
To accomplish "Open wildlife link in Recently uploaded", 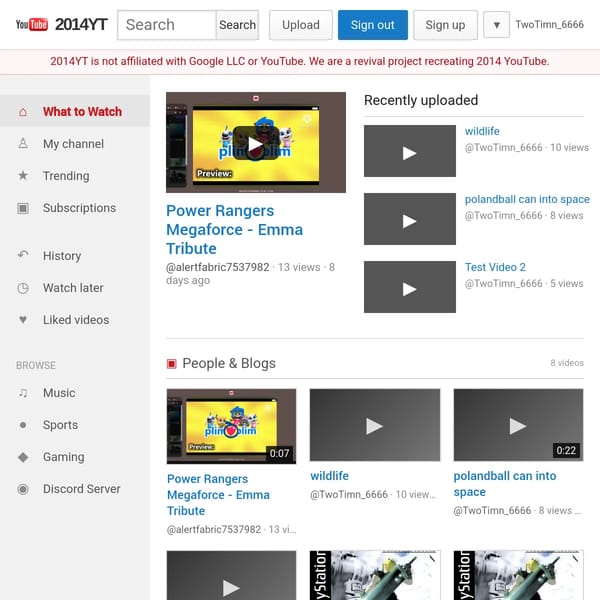I will pyautogui.click(x=482, y=131).
